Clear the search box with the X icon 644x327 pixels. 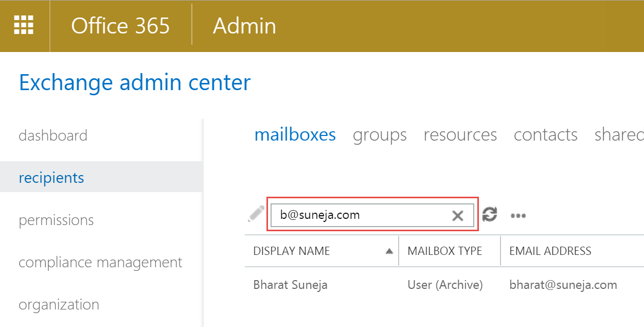[x=457, y=215]
